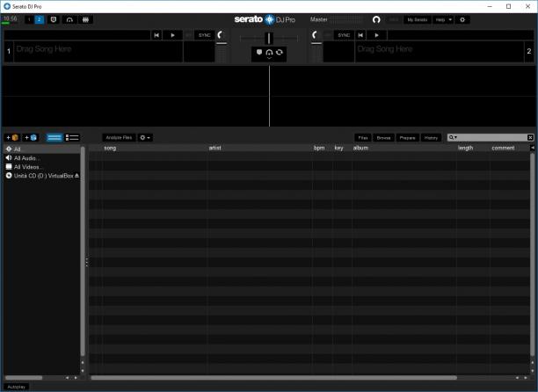This screenshot has width=538, height=392.
Task: Play deck 2
Action: (x=377, y=35)
